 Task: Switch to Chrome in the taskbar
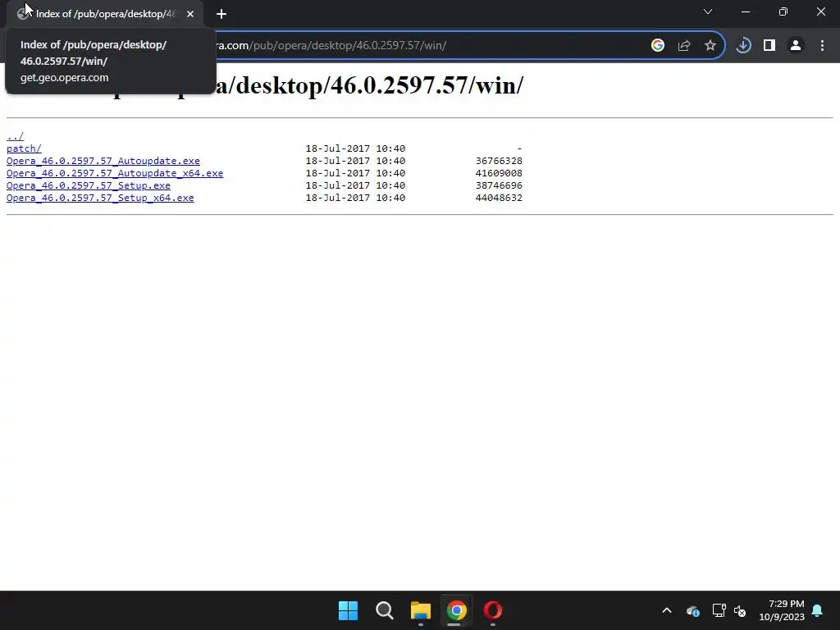pos(456,610)
